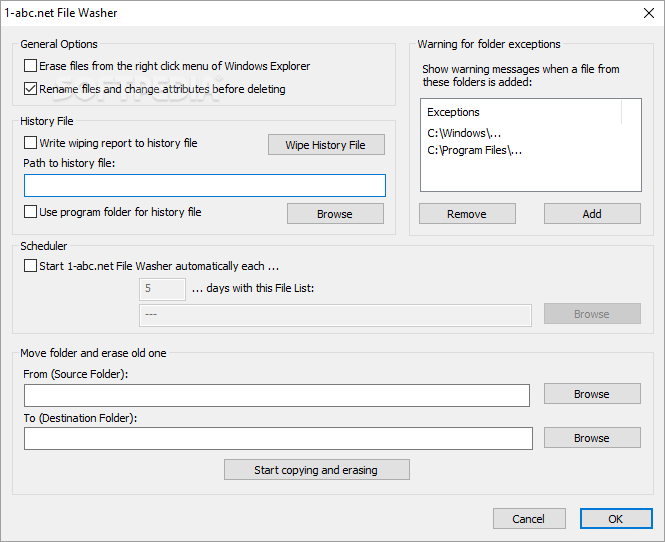Focus the path to history file field
The width and height of the screenshot is (665, 542).
pyautogui.click(x=205, y=185)
